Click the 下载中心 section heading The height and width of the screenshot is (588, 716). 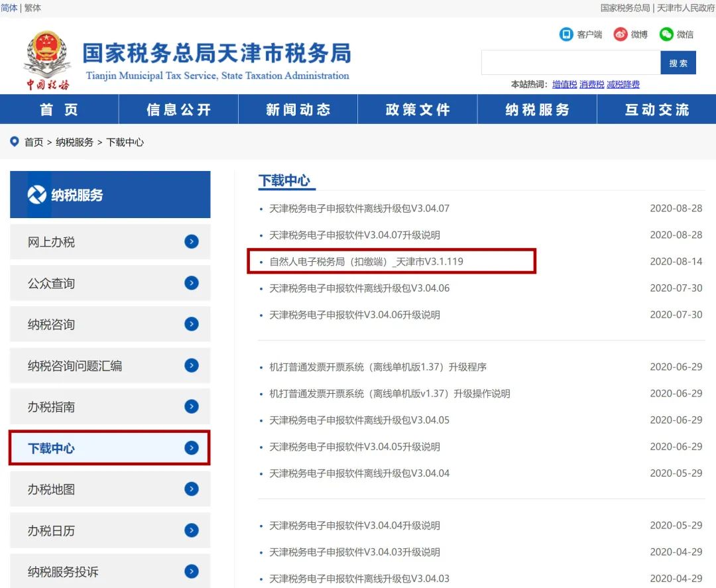pos(284,181)
